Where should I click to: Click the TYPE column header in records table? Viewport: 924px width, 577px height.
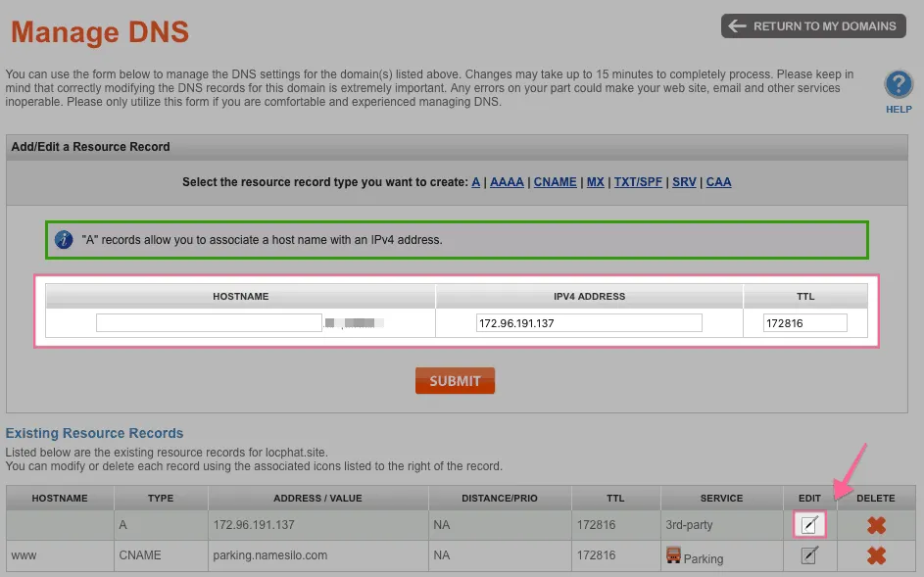161,498
